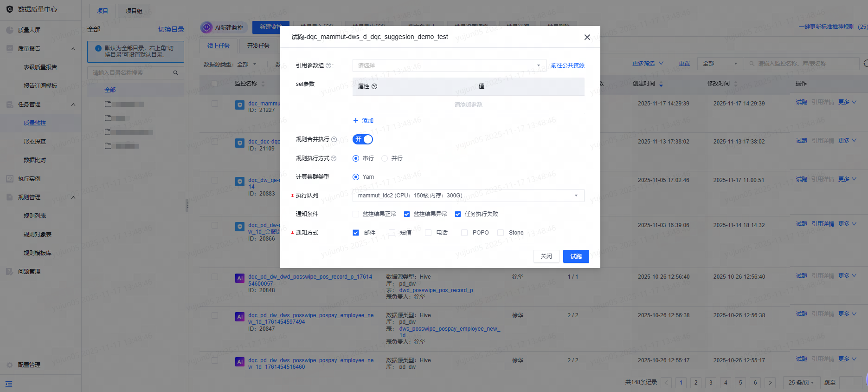The height and width of the screenshot is (392, 868).
Task: Click sidebar collapse icon at bottom left
Action: coord(9,384)
